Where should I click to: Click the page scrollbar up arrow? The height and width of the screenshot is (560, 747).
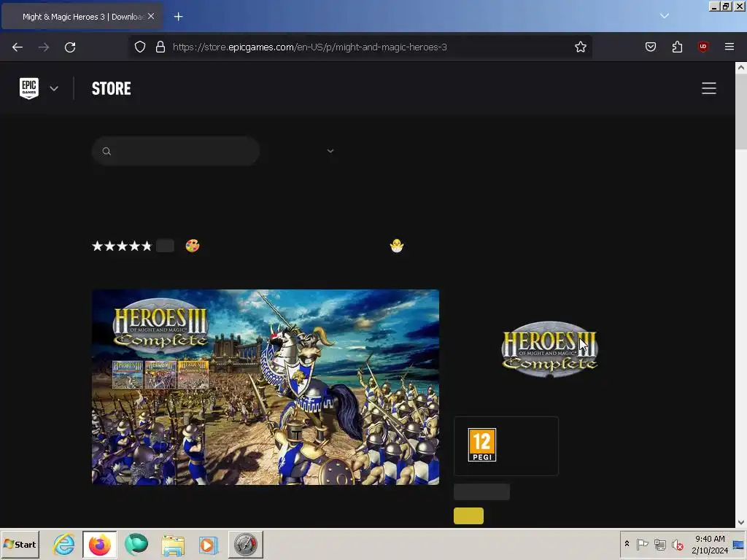pyautogui.click(x=741, y=68)
